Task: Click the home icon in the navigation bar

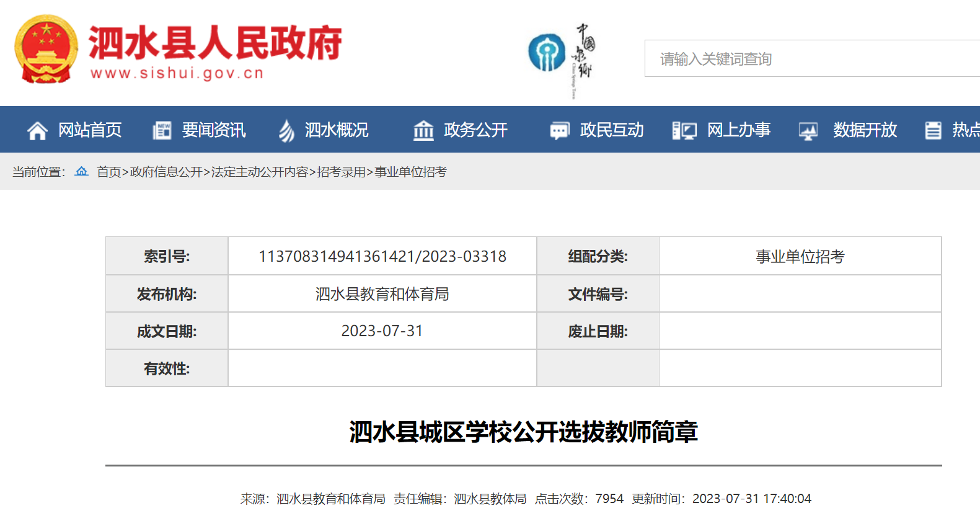Action: tap(37, 130)
